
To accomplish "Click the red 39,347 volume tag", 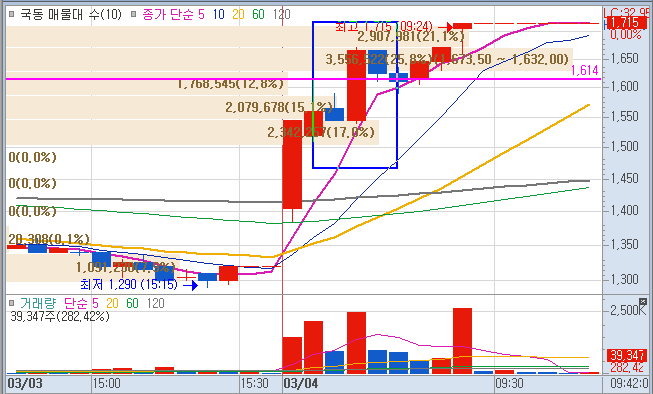I will (627, 355).
